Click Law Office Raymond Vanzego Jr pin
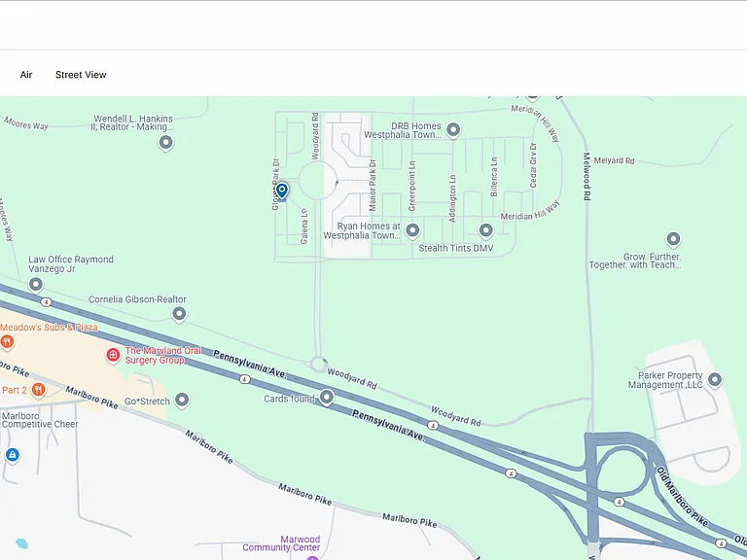The width and height of the screenshot is (747, 560). point(36,285)
